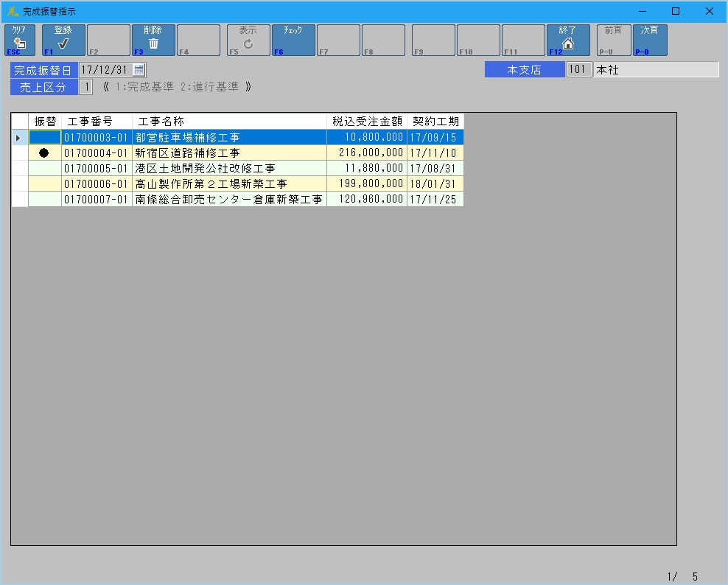Click the 完成振替日 date input field

[105, 70]
